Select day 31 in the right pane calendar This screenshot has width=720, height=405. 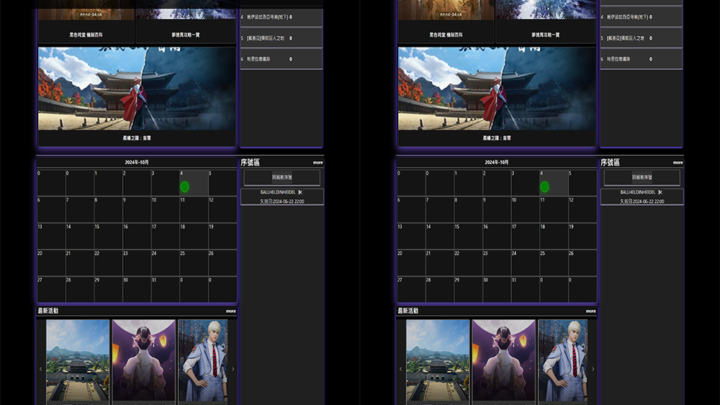tap(526, 289)
